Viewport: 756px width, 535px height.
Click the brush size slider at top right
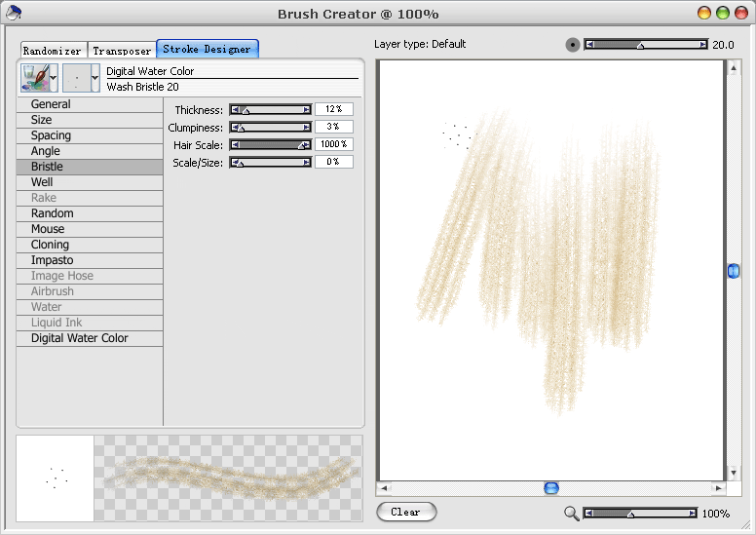646,45
